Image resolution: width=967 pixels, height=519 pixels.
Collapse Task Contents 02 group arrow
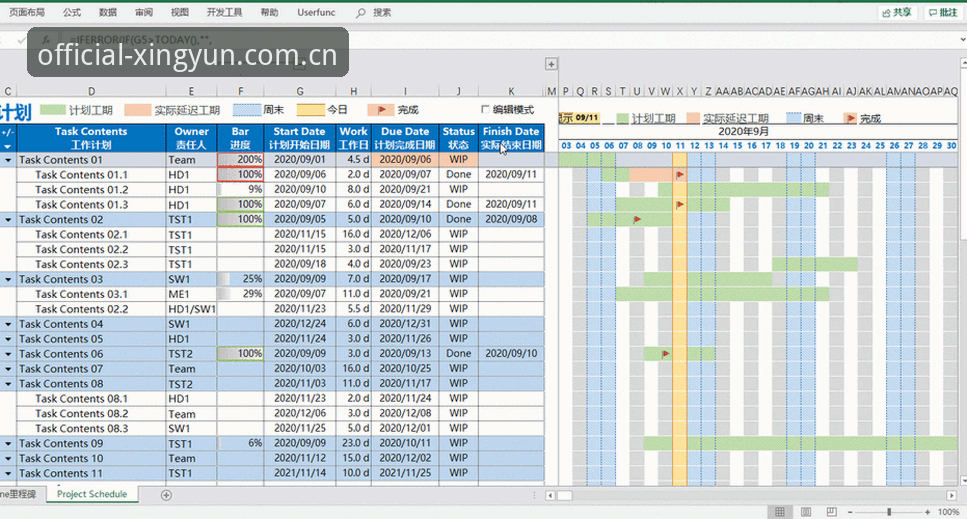point(8,220)
